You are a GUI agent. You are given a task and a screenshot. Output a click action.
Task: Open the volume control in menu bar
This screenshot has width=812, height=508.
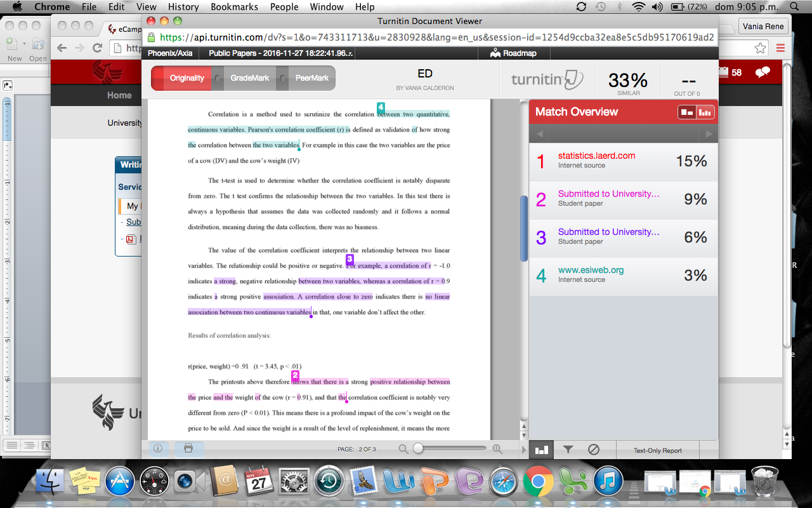pyautogui.click(x=657, y=7)
